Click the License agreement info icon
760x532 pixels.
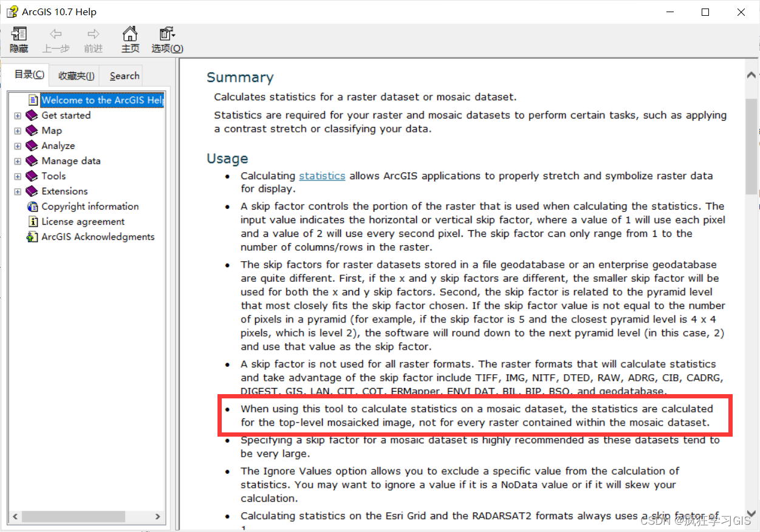[33, 222]
